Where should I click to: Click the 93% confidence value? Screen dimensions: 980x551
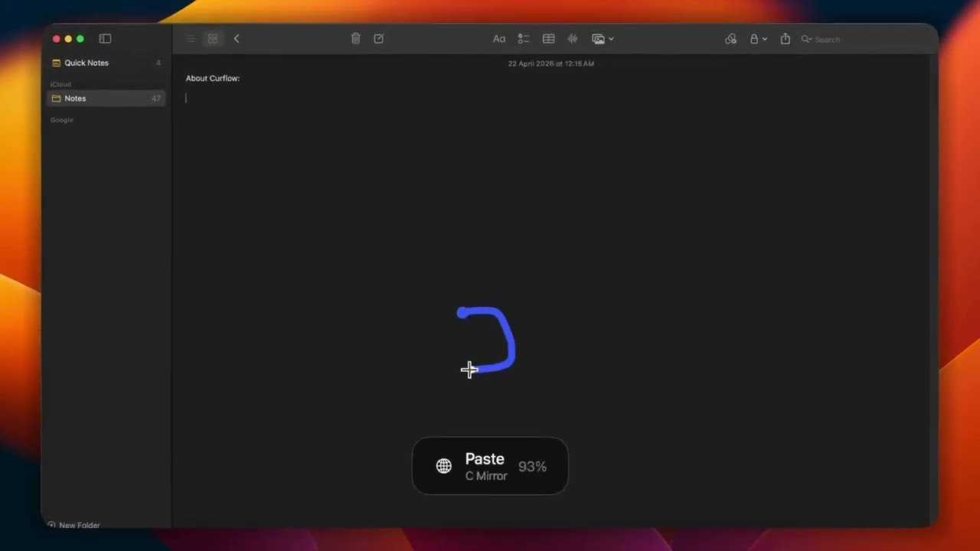pos(532,466)
